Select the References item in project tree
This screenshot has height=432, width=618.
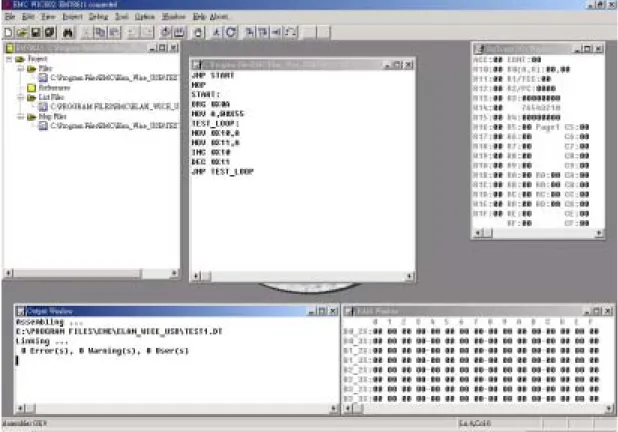point(54,88)
